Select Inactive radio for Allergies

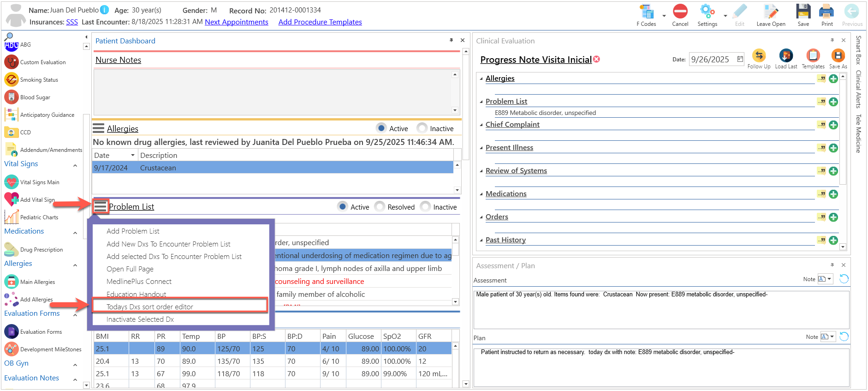[x=422, y=128]
